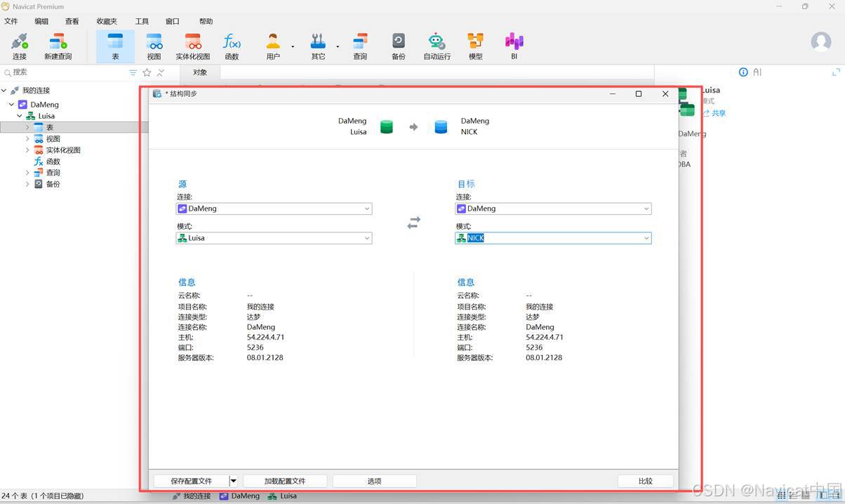Open the 窗口 menu

pos(172,22)
